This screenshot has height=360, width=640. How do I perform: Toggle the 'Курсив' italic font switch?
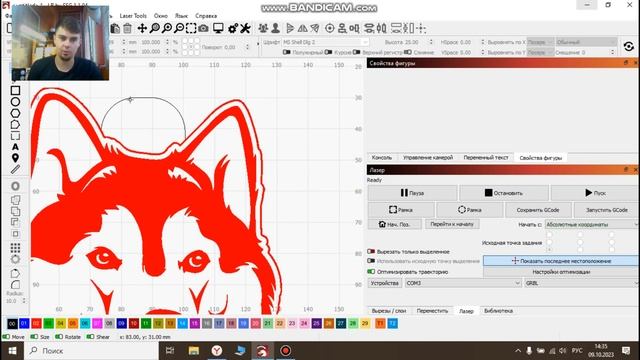pos(329,52)
